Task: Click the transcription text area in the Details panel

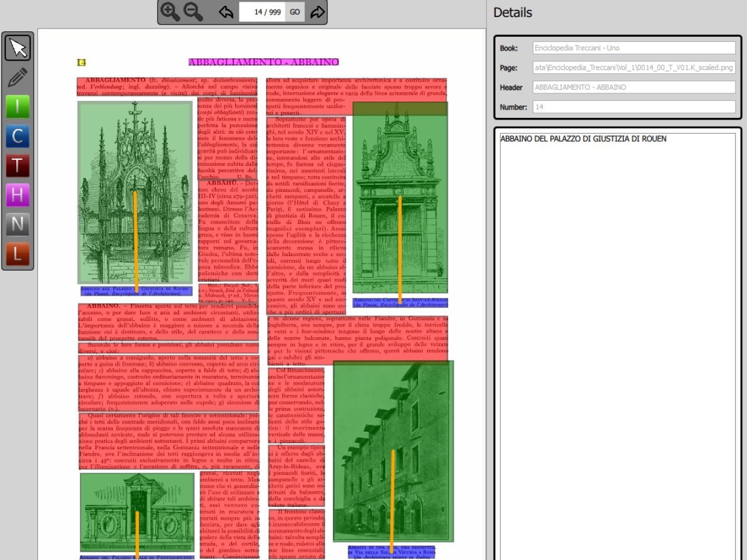Action: coord(617,346)
